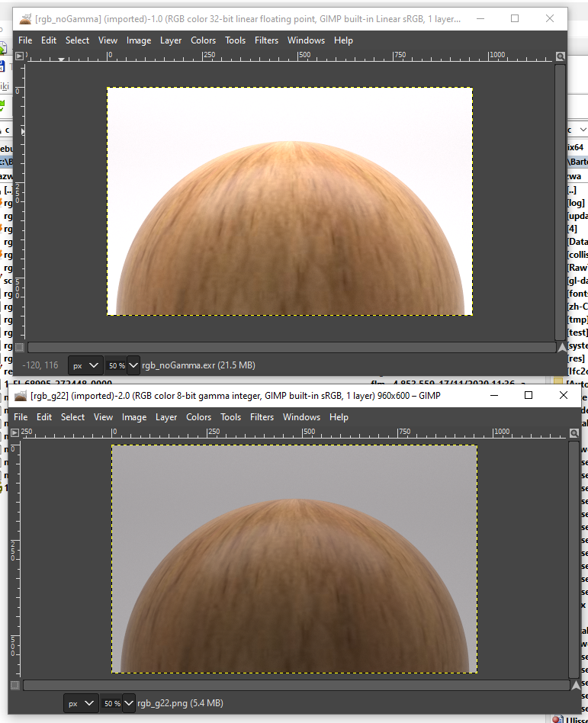The image size is (588, 723).
Task: Open Colors menu in rgb_g22 window
Action: point(198,417)
